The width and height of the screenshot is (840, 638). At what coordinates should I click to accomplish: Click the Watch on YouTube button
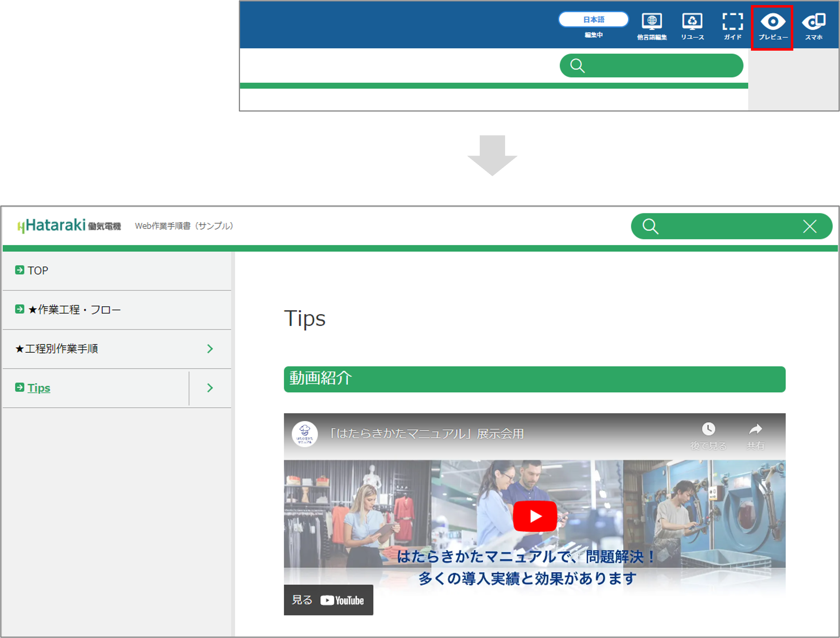[328, 600]
